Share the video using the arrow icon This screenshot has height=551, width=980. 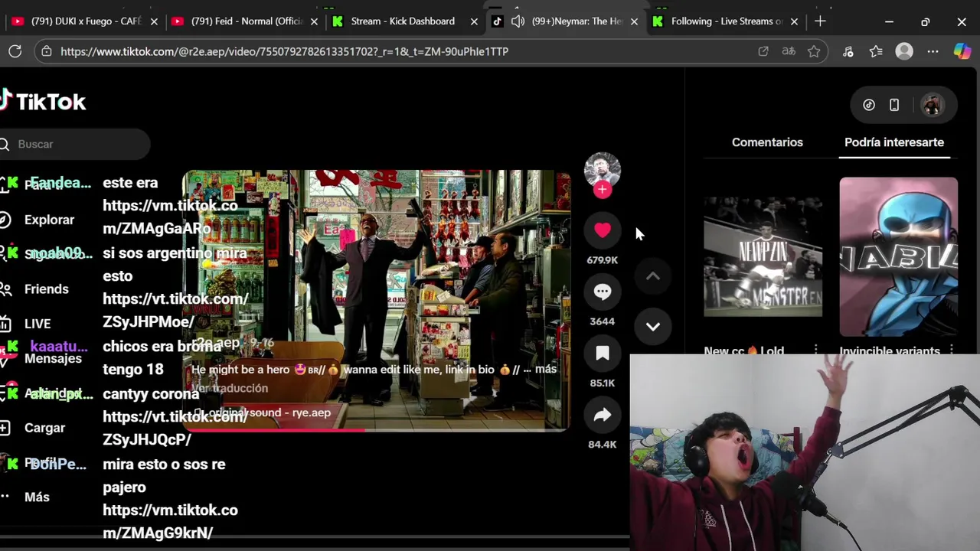click(x=603, y=415)
